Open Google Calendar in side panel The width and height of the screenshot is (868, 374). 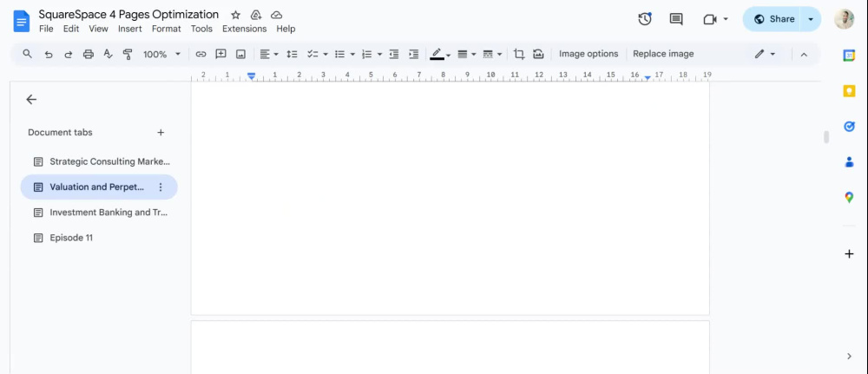coord(849,56)
